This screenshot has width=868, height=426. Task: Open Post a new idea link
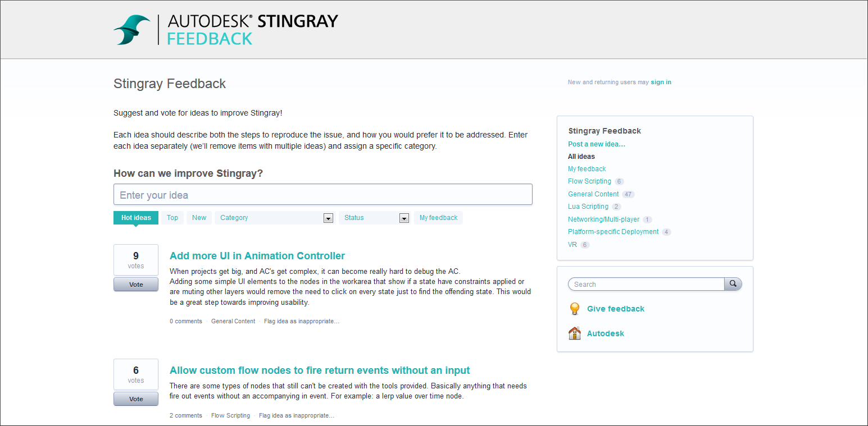coord(597,144)
